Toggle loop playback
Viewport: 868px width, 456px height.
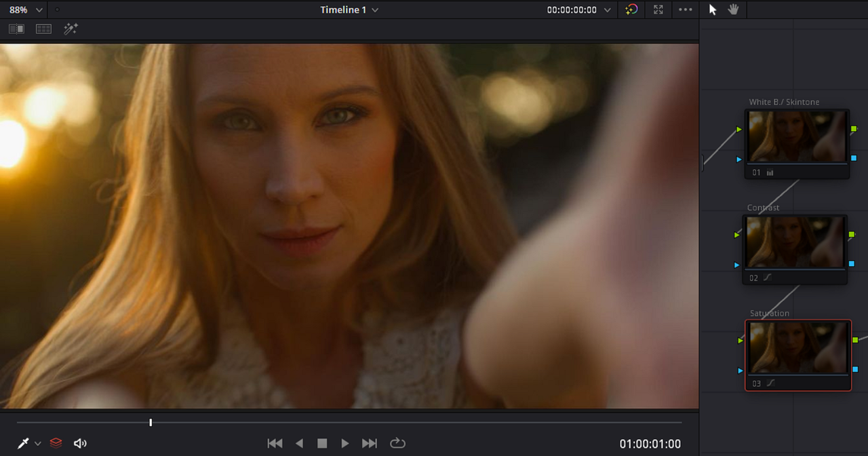(x=397, y=443)
